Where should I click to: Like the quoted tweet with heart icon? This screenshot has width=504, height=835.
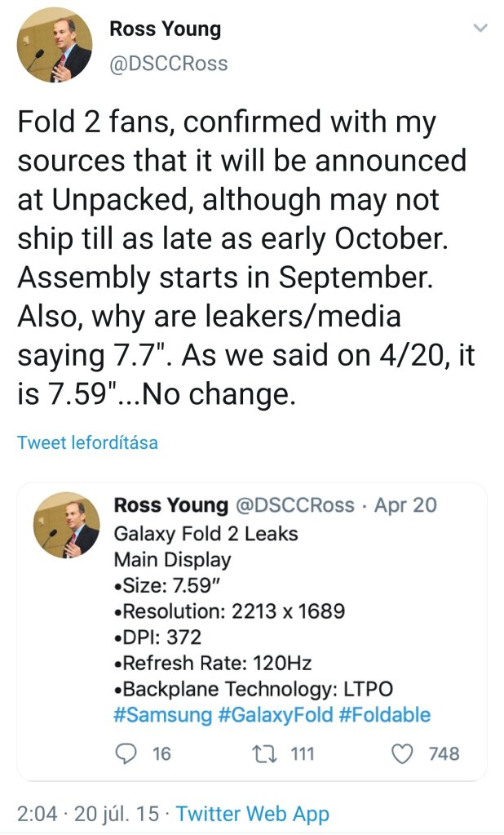(x=404, y=753)
